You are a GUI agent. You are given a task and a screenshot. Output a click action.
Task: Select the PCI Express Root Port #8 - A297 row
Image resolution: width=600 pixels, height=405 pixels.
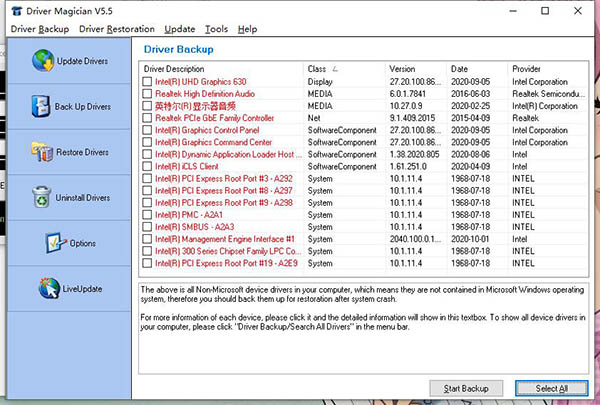364,191
